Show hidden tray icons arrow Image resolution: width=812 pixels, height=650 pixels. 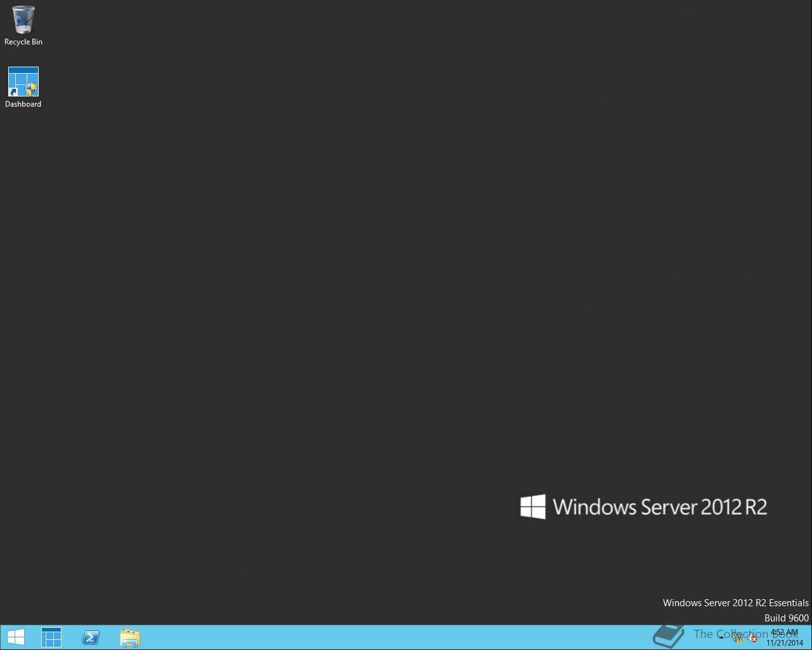[721, 638]
